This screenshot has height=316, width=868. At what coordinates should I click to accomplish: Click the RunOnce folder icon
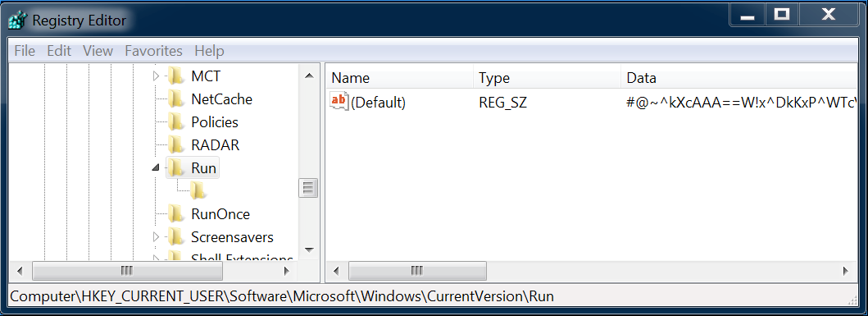coord(176,214)
